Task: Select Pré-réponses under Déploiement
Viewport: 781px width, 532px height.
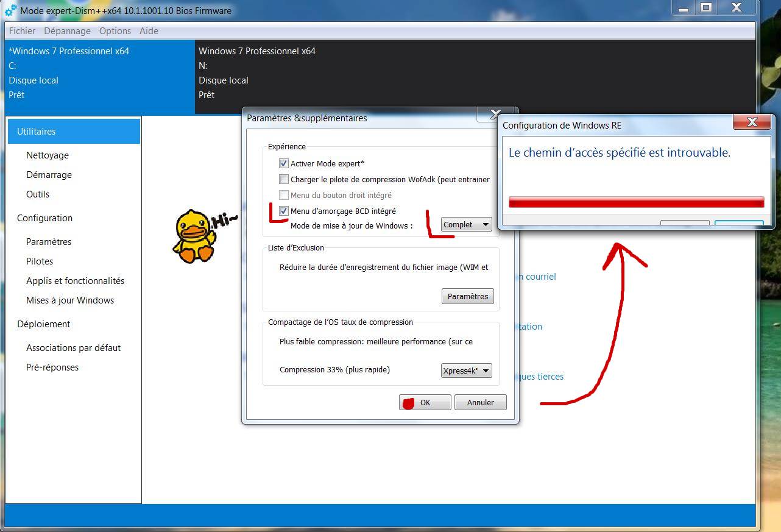Action: (54, 367)
